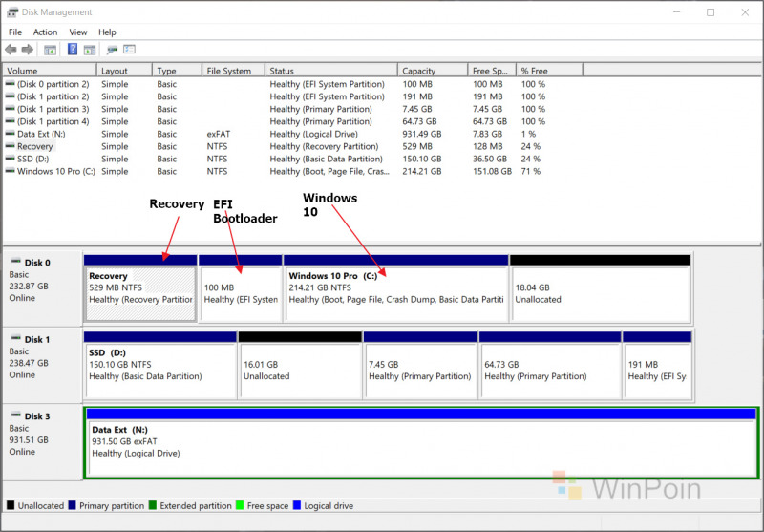Viewport: 764px width, 532px height.
Task: Click the Back arrow toolbar icon
Action: coord(11,50)
